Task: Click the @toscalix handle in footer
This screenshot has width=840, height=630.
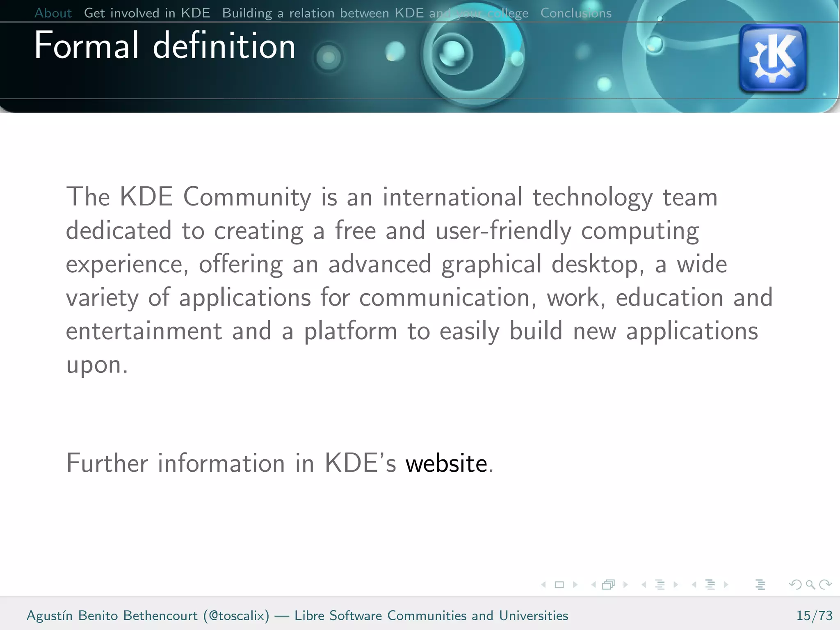Action: (x=236, y=616)
